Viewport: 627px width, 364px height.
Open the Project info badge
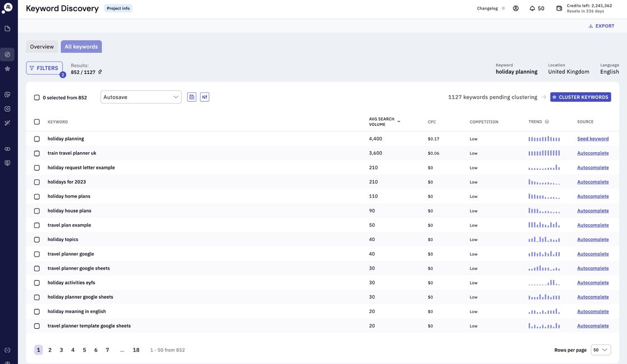(118, 8)
